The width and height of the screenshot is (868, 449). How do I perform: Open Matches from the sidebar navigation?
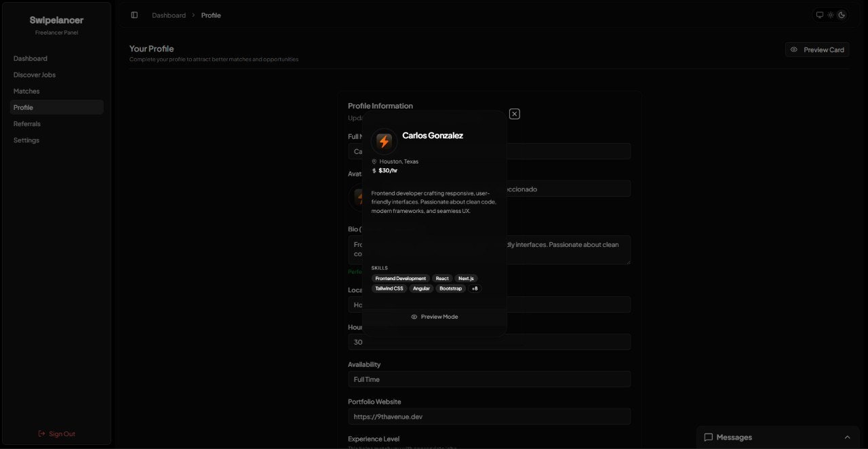(x=26, y=91)
